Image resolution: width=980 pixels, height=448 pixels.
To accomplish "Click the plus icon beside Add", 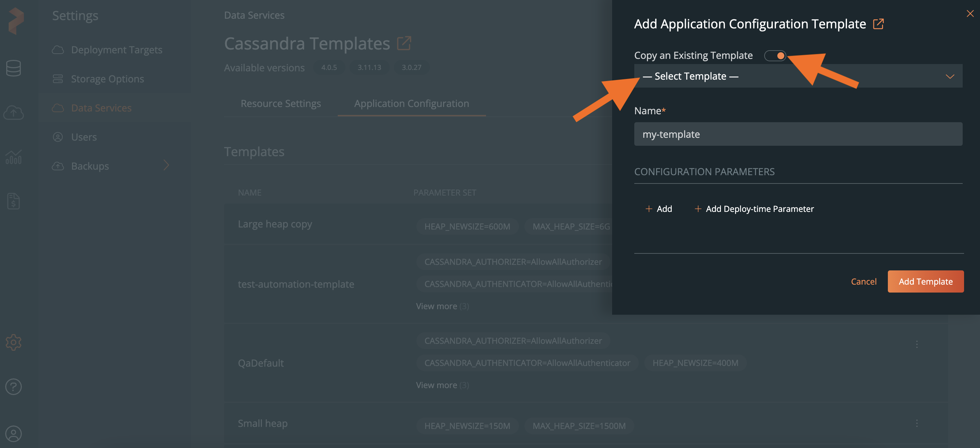I will click(x=649, y=209).
